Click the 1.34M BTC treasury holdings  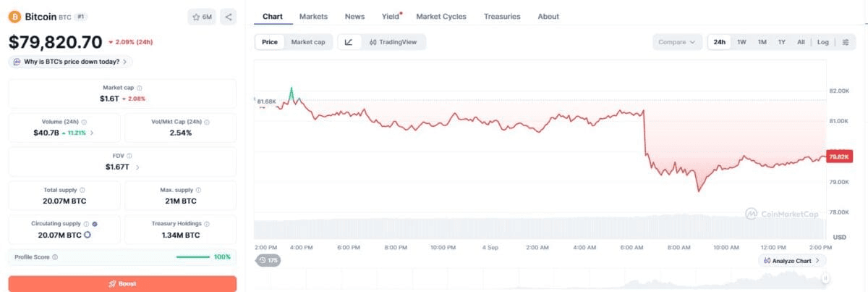(x=181, y=235)
